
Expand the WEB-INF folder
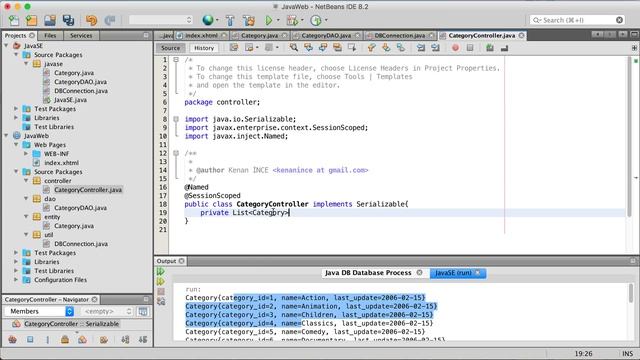(26, 153)
